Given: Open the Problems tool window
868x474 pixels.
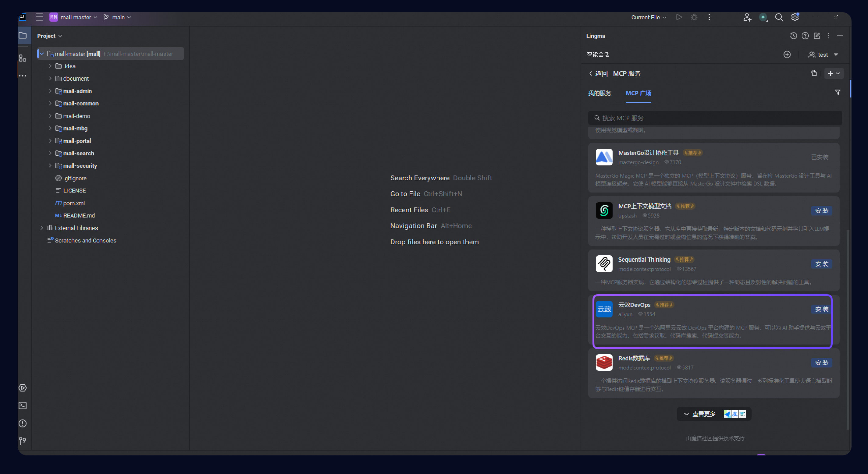Looking at the screenshot, I should (x=23, y=423).
